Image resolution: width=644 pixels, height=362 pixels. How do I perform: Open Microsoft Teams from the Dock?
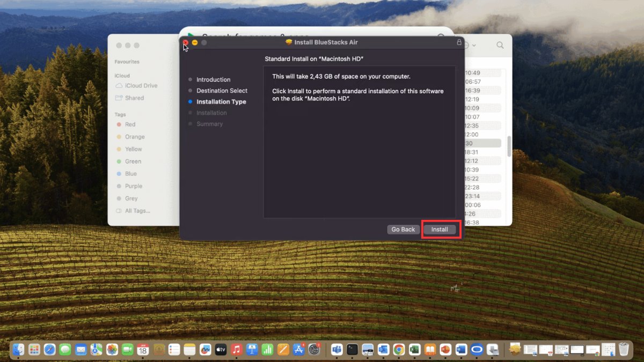coord(336,350)
